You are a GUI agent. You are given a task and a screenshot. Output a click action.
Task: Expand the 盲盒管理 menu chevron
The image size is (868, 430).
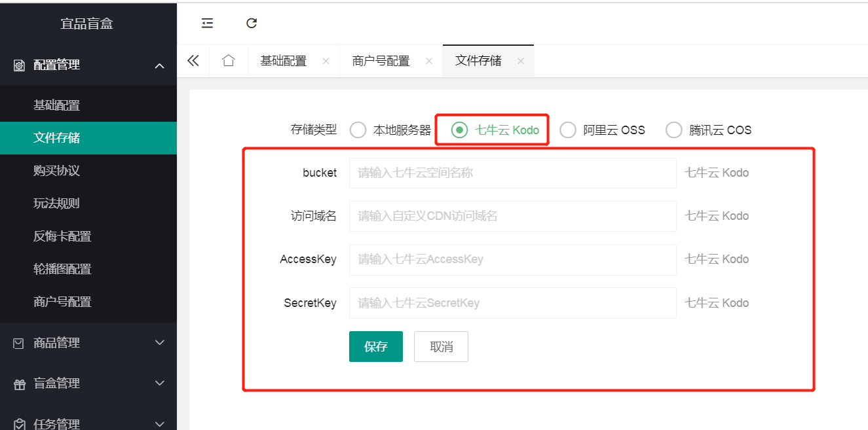[159, 384]
